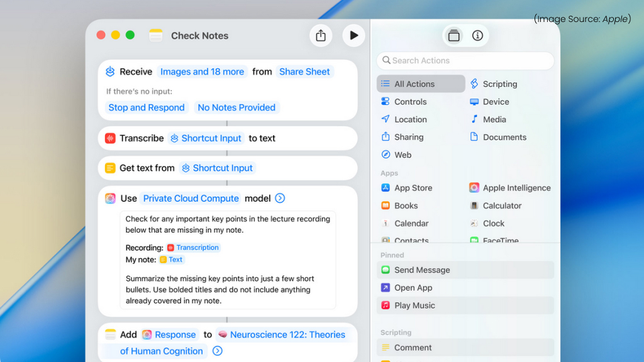Click the Text variable token
Screen dimensions: 644x362
(171, 260)
